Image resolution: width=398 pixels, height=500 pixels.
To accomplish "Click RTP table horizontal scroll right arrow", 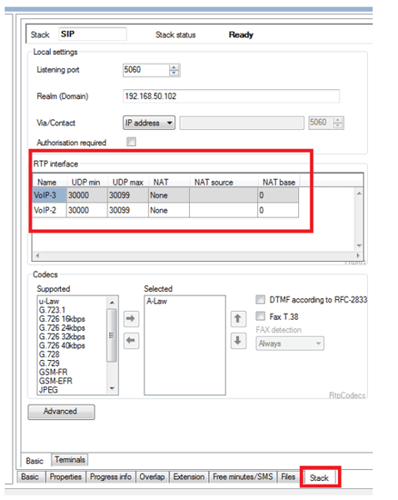I will pos(358,256).
